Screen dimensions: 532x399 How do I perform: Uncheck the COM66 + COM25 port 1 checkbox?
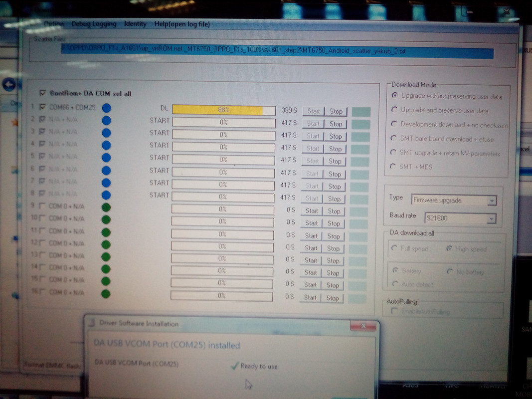pos(42,107)
